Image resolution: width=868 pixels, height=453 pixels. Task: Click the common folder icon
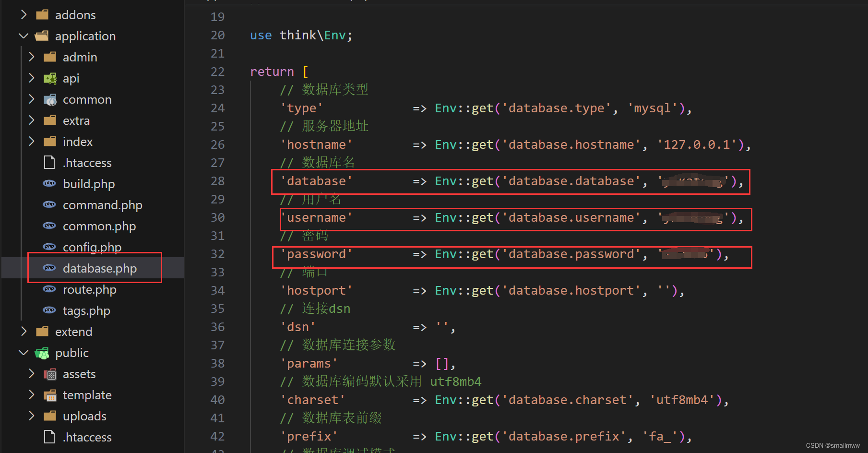(x=50, y=99)
